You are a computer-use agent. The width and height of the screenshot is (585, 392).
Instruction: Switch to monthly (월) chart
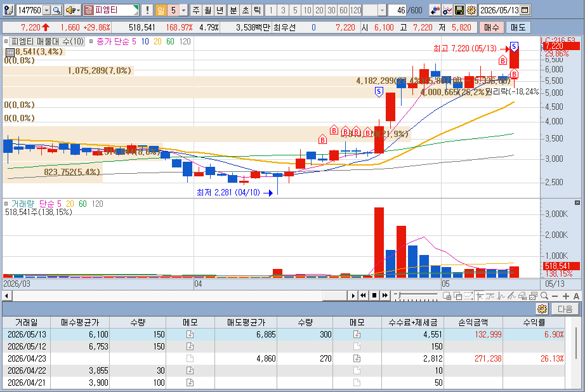click(x=208, y=10)
